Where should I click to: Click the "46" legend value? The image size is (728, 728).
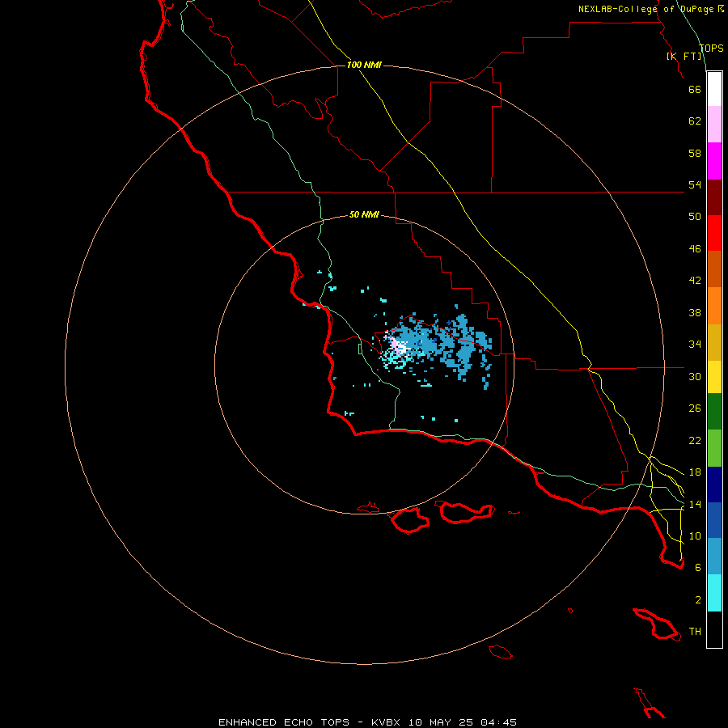695,249
